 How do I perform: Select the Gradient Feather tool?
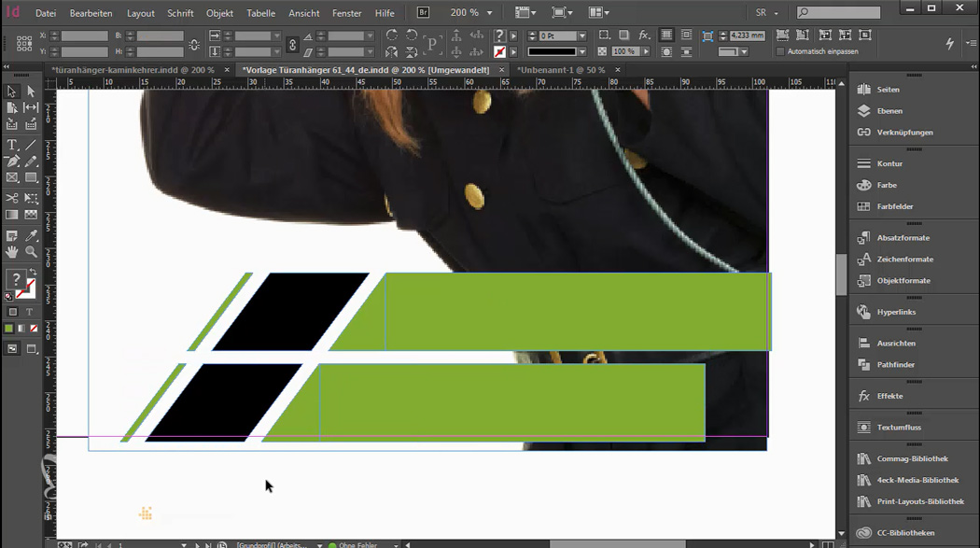[x=31, y=215]
